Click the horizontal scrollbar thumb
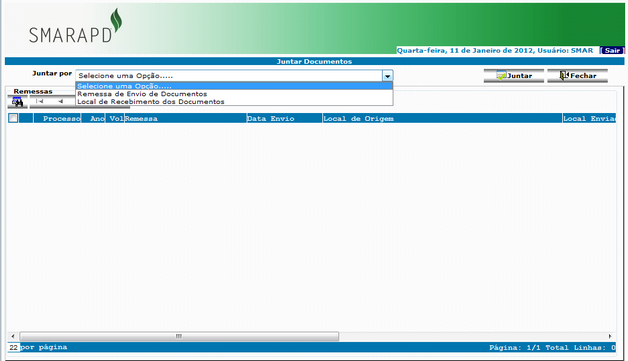628x361 pixels. pos(179,336)
